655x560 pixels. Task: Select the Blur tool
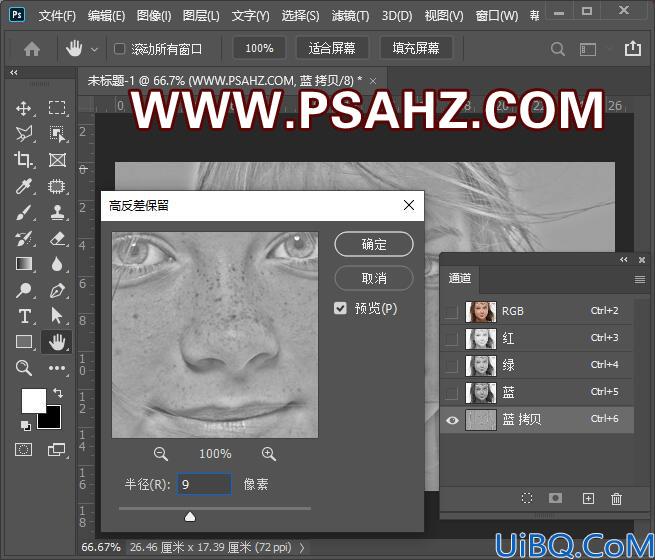click(57, 264)
